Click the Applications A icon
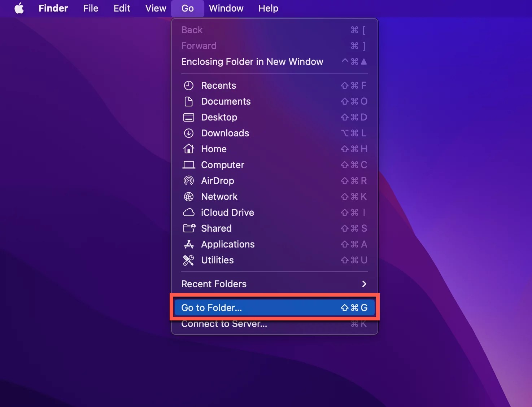Screen dimensions: 532x407 pos(189,244)
